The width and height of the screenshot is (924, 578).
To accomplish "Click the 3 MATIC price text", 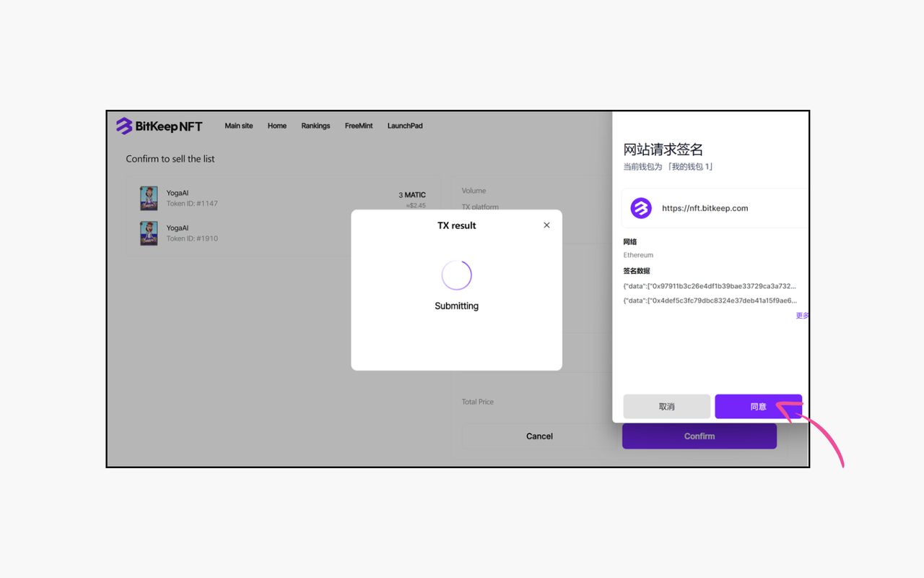I will pos(412,195).
